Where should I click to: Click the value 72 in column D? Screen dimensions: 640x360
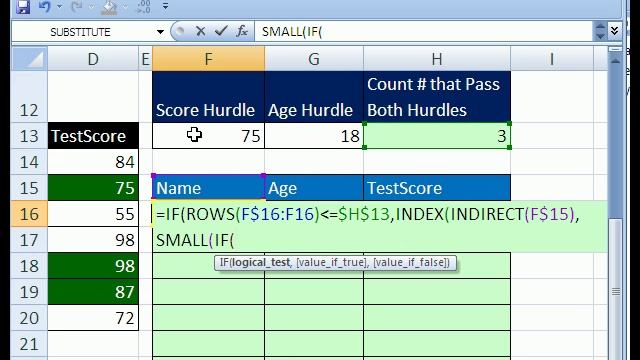tap(93, 318)
